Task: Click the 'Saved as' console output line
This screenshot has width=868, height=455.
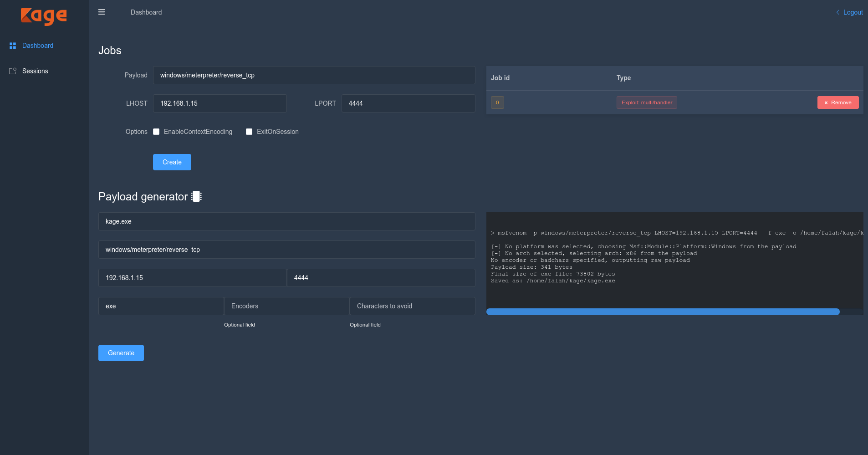Action: 553,281
